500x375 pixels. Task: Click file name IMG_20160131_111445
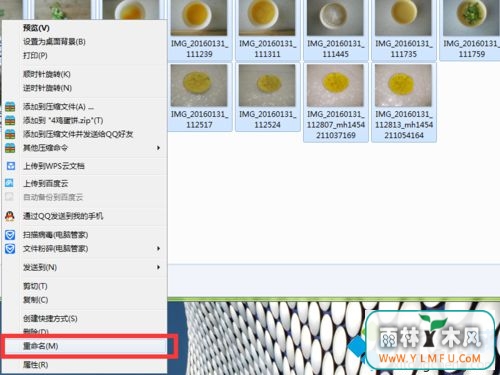(335, 49)
